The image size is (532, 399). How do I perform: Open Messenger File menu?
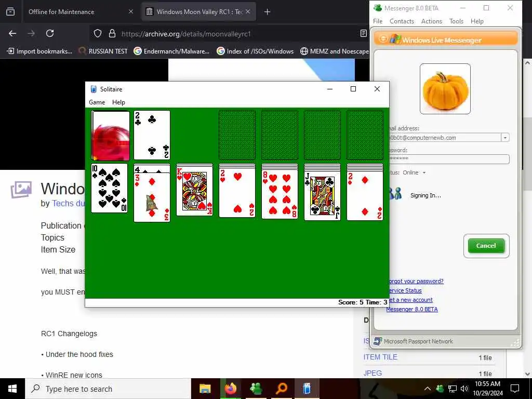coord(378,21)
